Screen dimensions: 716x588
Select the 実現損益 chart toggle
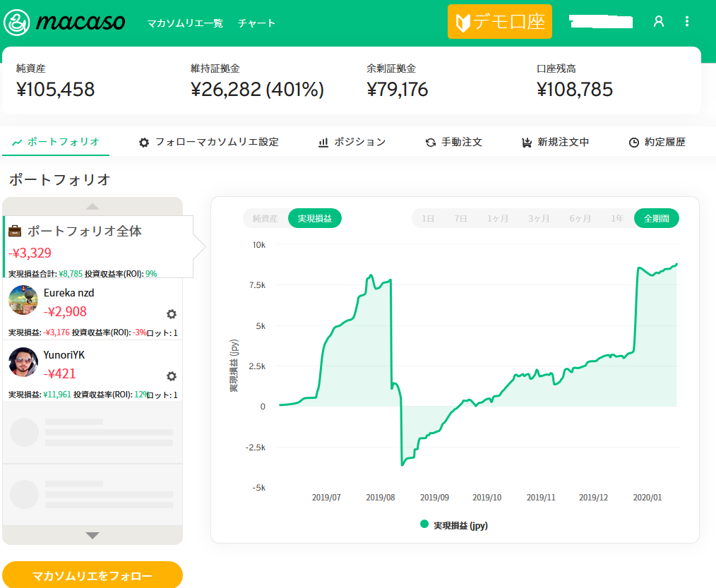click(x=314, y=219)
